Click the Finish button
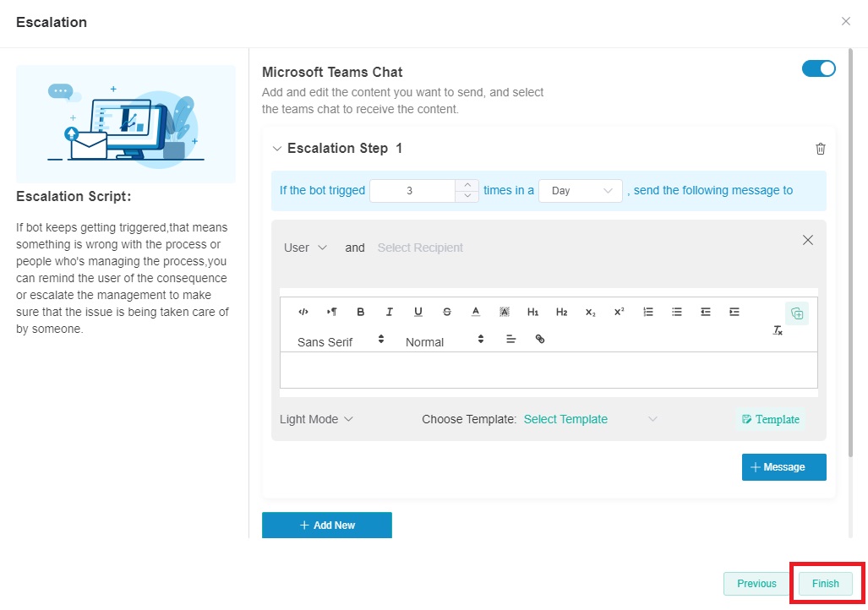The width and height of the screenshot is (868, 610). (x=825, y=583)
